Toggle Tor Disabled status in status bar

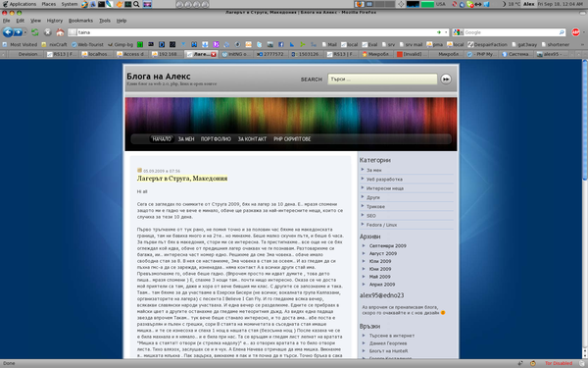coord(559,363)
